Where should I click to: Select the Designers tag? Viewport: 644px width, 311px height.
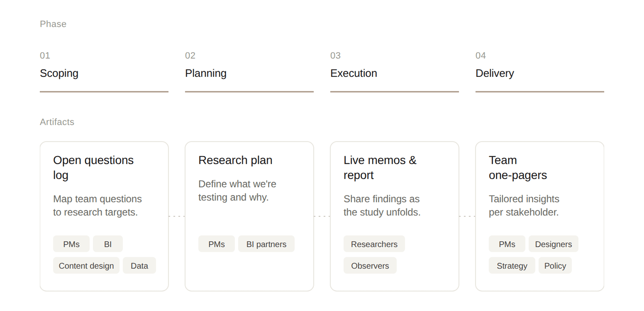click(553, 244)
